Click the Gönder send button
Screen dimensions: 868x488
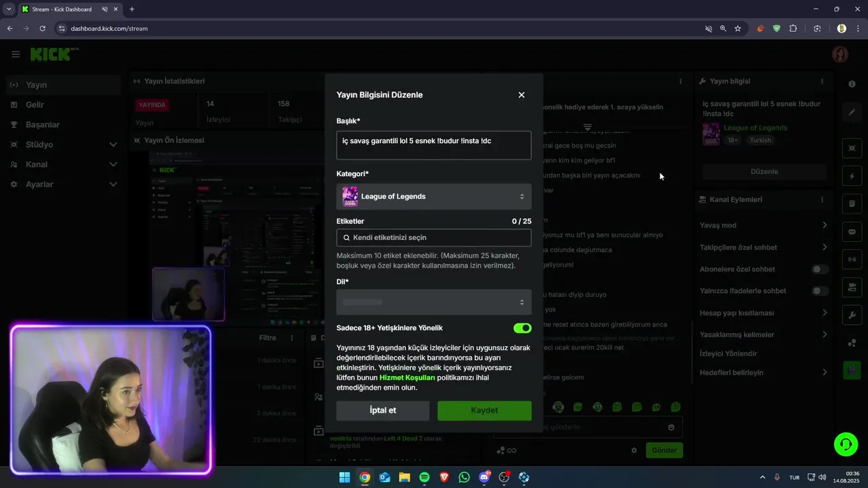664,450
